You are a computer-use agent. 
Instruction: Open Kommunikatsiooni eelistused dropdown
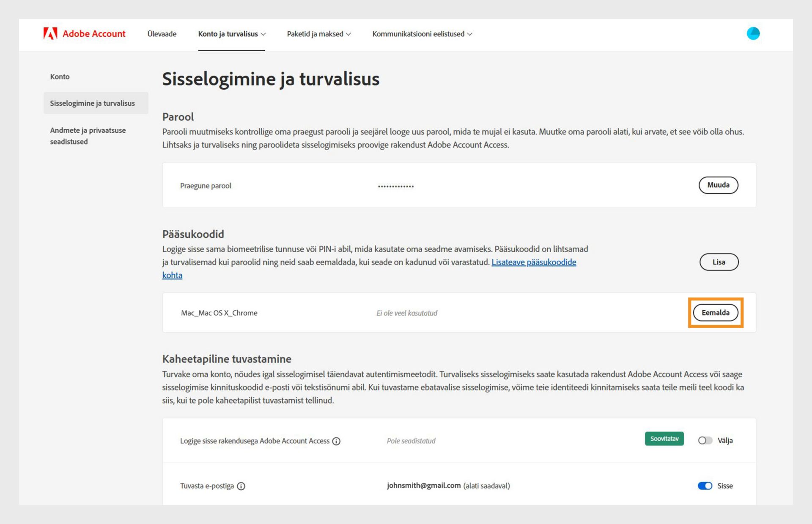tap(422, 34)
